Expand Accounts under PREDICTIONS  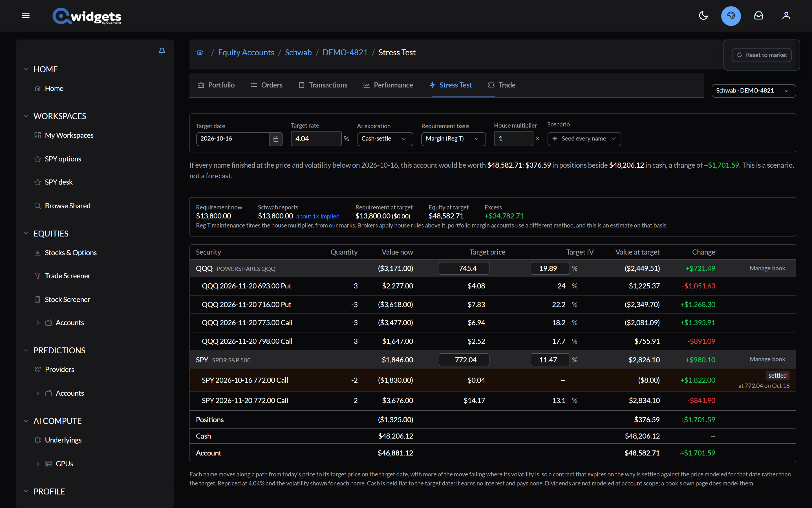coord(37,393)
